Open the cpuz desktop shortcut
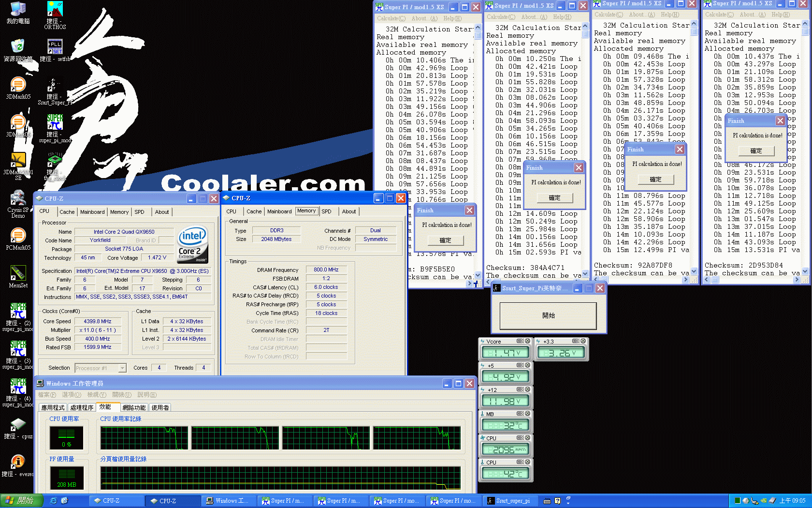The image size is (812, 508). [x=18, y=428]
